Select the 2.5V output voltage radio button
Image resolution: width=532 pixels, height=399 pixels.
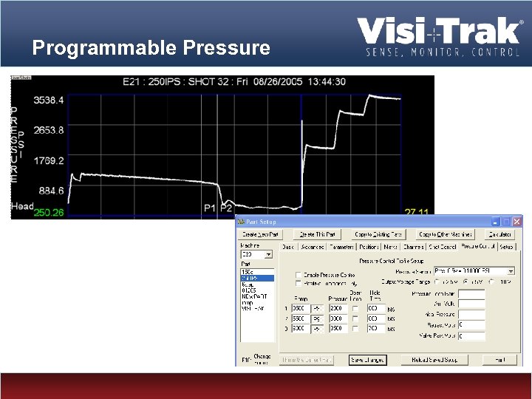coord(437,282)
